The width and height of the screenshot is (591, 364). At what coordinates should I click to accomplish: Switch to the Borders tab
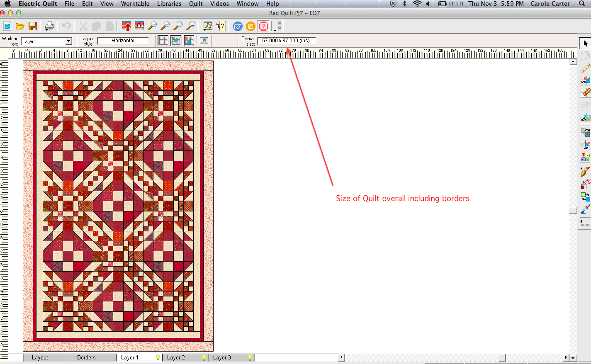(86, 357)
